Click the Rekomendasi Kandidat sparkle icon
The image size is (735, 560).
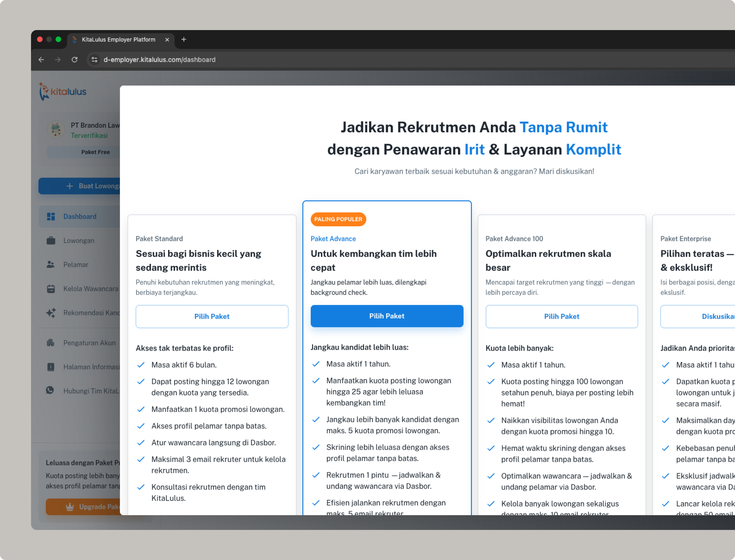(x=51, y=313)
